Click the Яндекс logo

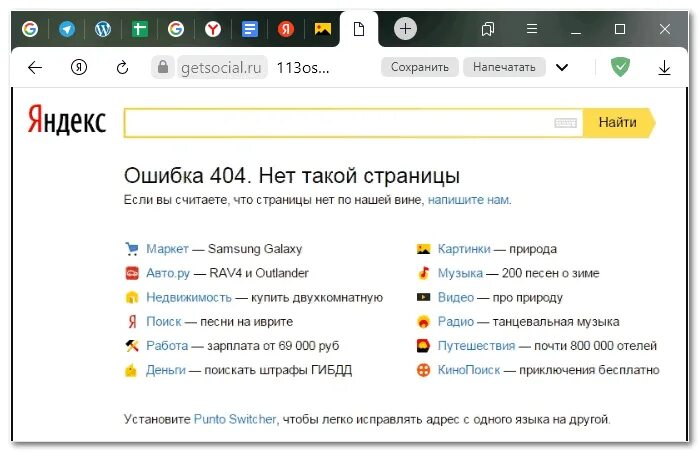click(x=67, y=120)
